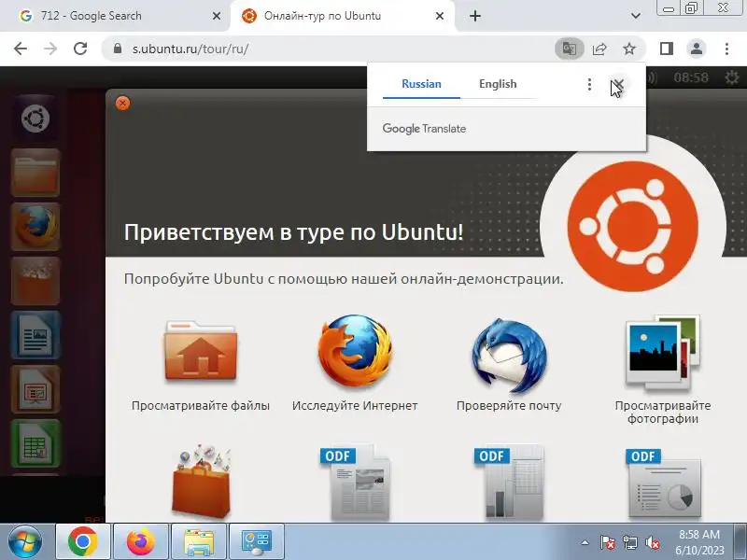Click the ODF presentation icon

click(x=664, y=483)
